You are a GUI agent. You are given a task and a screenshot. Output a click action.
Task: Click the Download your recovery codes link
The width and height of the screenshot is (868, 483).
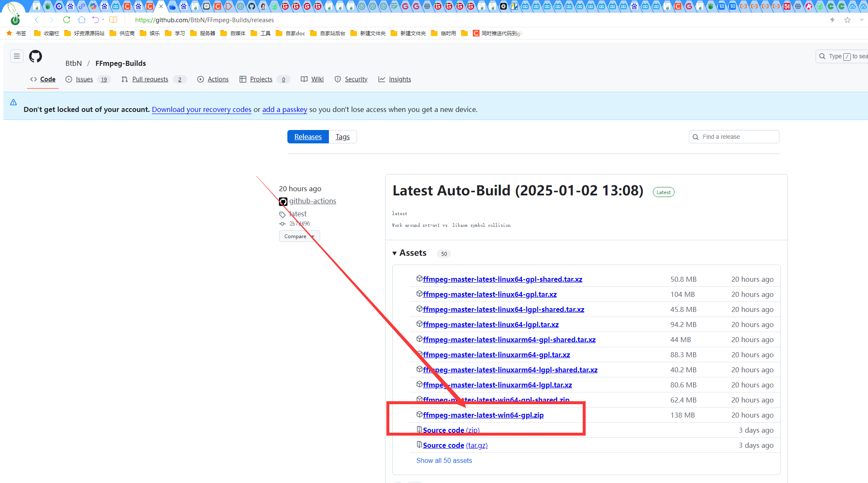point(201,109)
